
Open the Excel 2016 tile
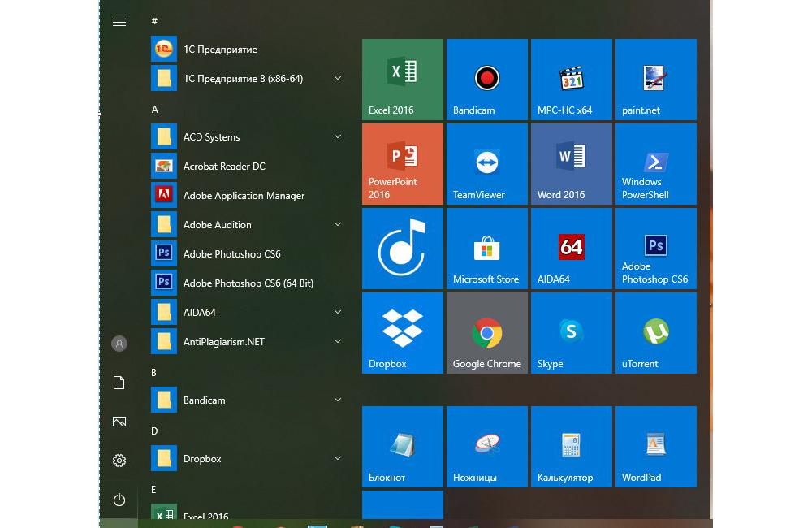point(403,80)
